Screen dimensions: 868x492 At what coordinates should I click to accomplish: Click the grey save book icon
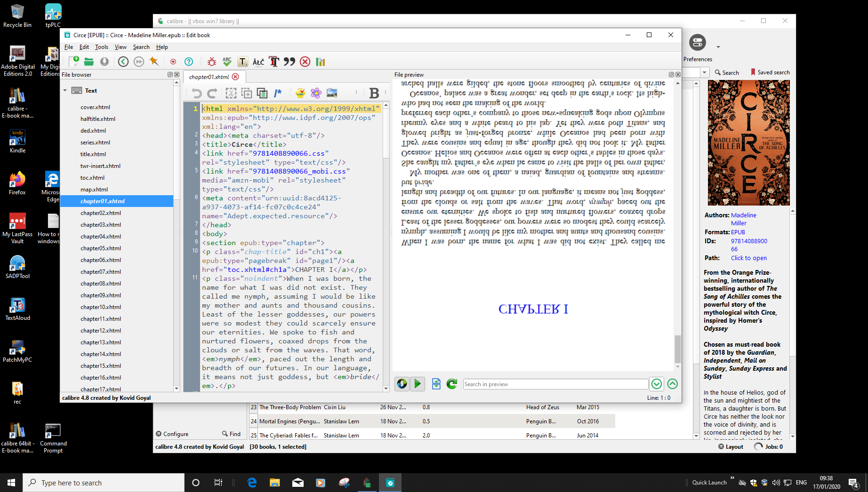(x=104, y=62)
